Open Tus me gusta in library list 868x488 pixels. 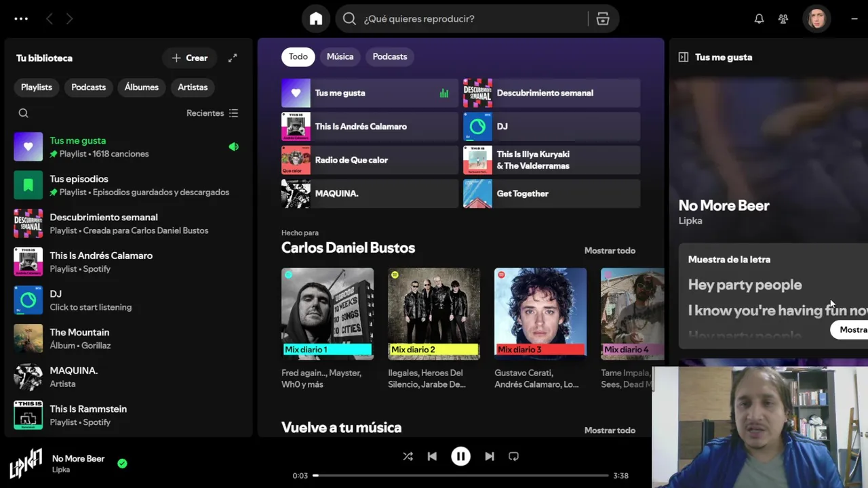click(x=127, y=147)
